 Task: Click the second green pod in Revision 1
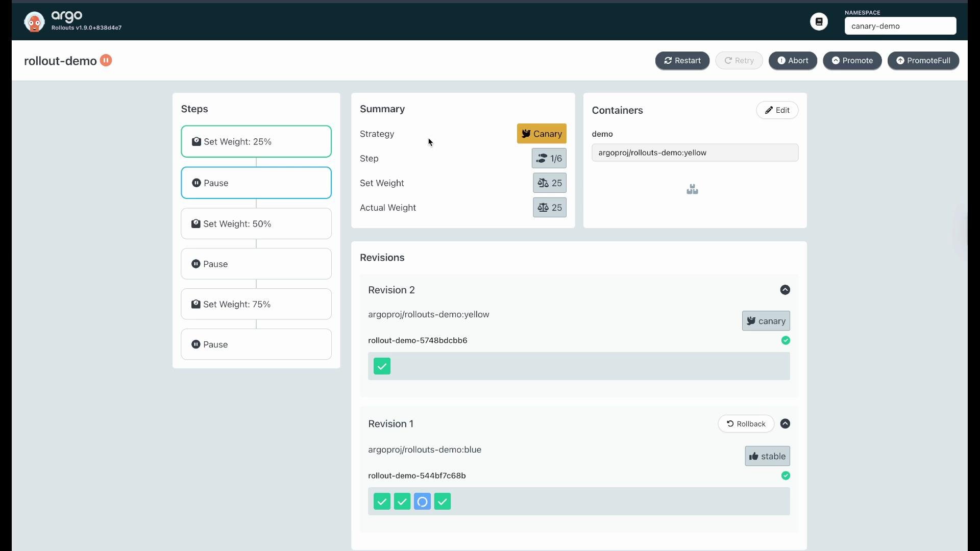[402, 502]
